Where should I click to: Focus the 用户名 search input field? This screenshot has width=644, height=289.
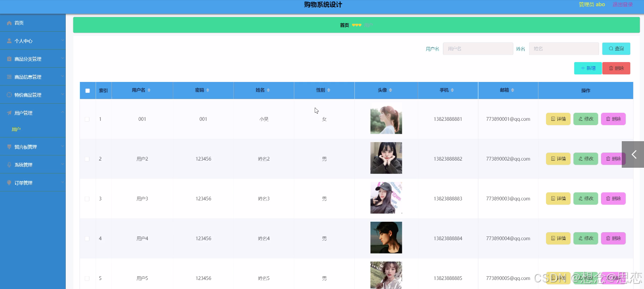tap(478, 49)
